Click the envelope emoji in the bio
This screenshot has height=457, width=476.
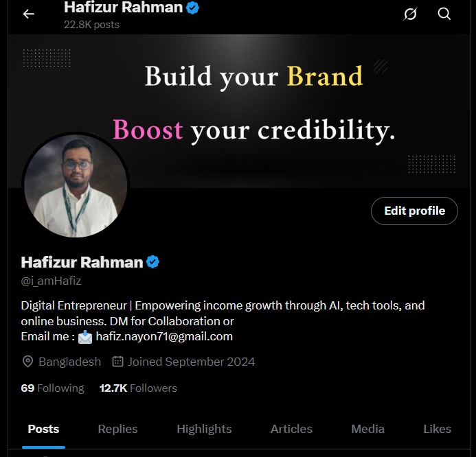coord(85,337)
